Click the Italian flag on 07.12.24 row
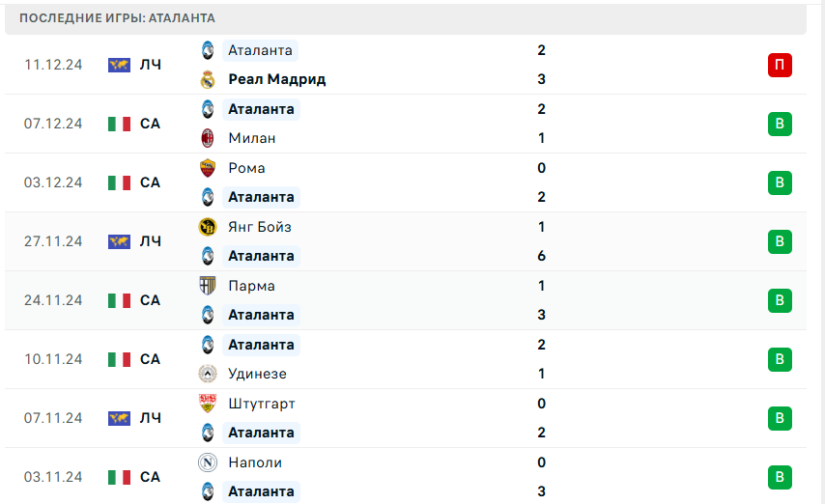Viewport: 825px width, 504px height. pyautogui.click(x=120, y=124)
